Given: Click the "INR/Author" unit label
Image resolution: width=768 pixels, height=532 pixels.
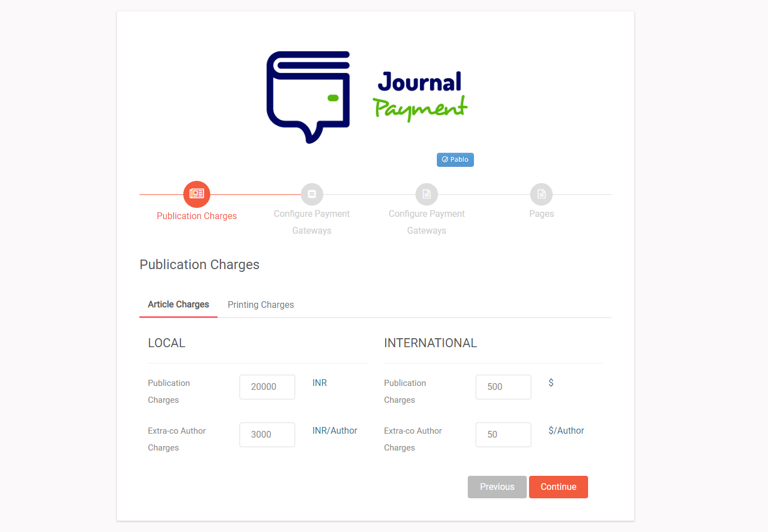Looking at the screenshot, I should 335,431.
